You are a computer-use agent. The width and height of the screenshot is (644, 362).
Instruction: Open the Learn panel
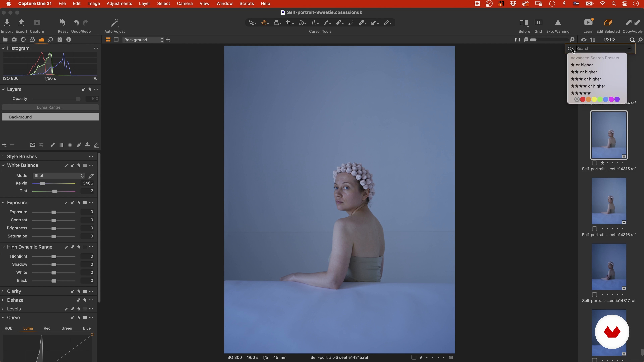588,22
